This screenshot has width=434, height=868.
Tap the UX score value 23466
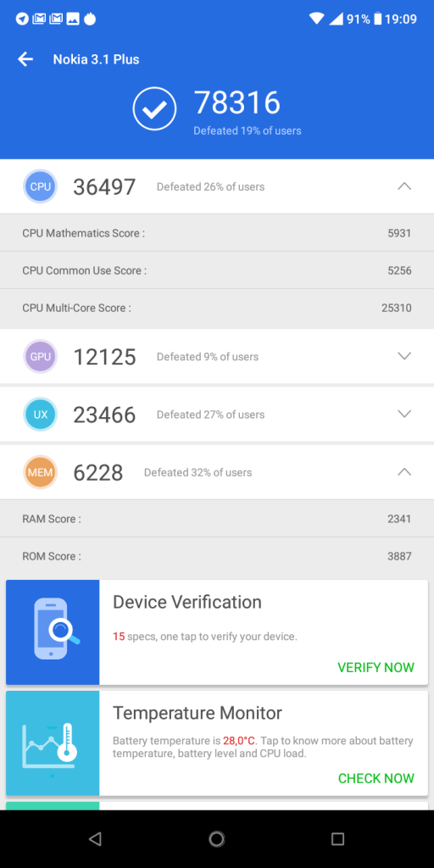[104, 415]
